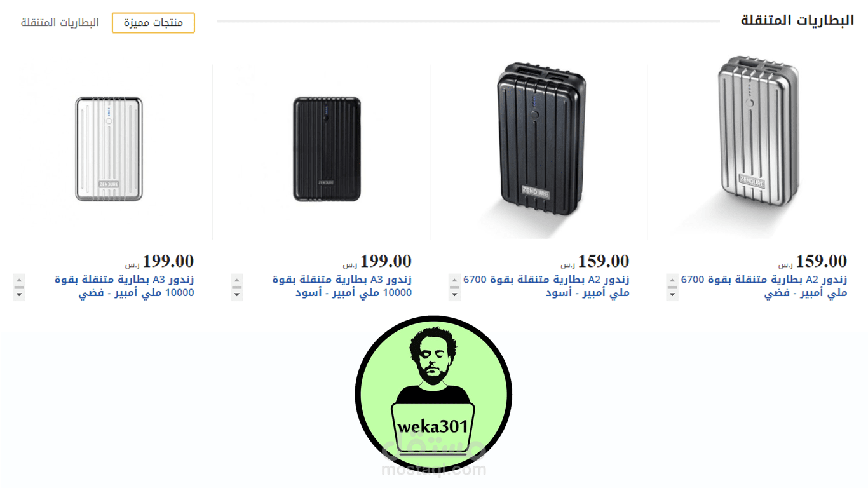Click up arrow beside silver A3 title
This screenshot has width=868, height=488.
coord(19,280)
